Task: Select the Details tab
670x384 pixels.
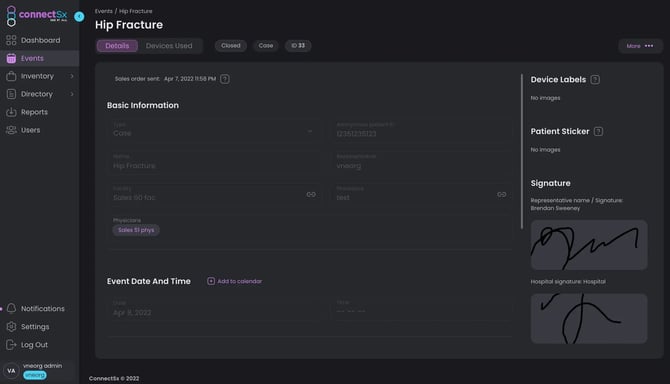Action: [x=117, y=46]
